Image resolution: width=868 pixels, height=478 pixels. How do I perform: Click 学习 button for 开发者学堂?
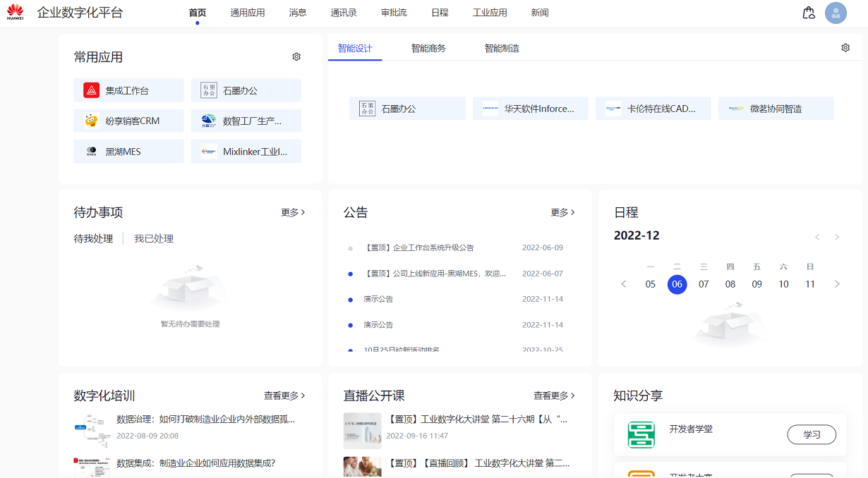tap(812, 434)
